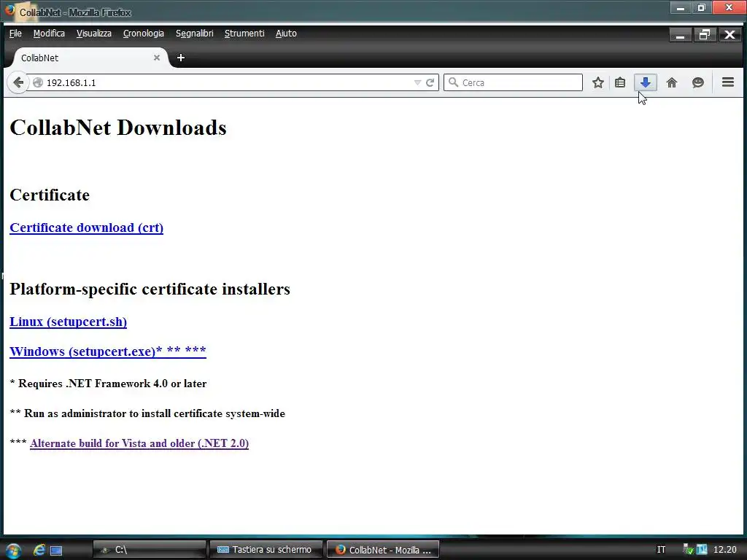Open the Segnalibri menu

(194, 34)
